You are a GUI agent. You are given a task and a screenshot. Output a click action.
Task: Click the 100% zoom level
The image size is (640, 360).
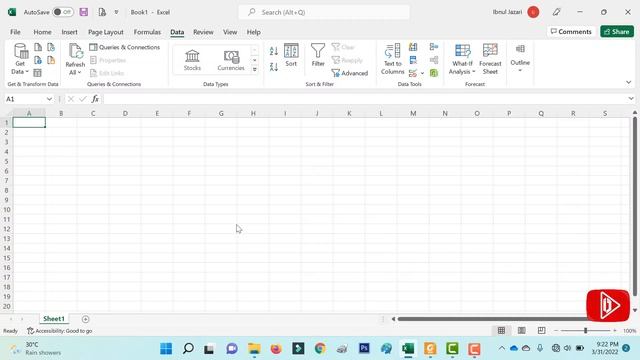coord(629,331)
